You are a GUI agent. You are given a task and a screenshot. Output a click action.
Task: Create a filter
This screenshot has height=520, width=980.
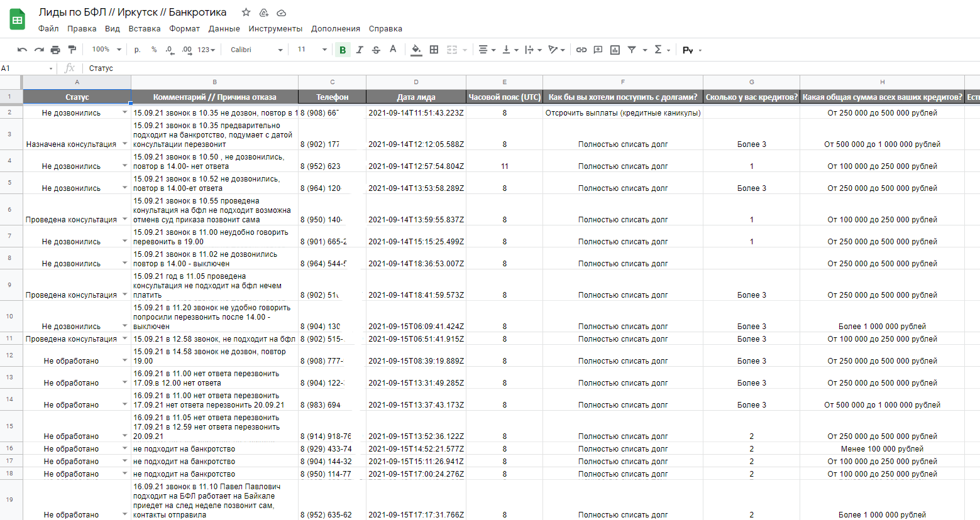pyautogui.click(x=632, y=50)
